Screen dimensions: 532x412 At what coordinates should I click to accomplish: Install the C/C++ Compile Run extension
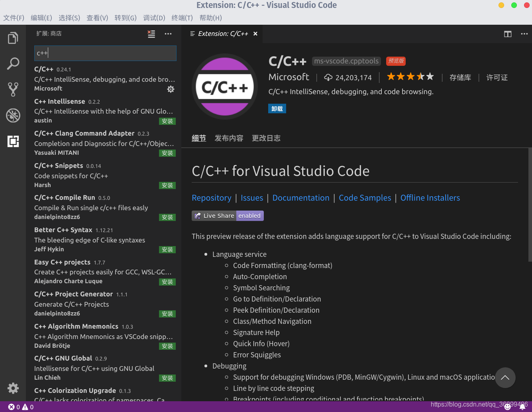pos(167,217)
